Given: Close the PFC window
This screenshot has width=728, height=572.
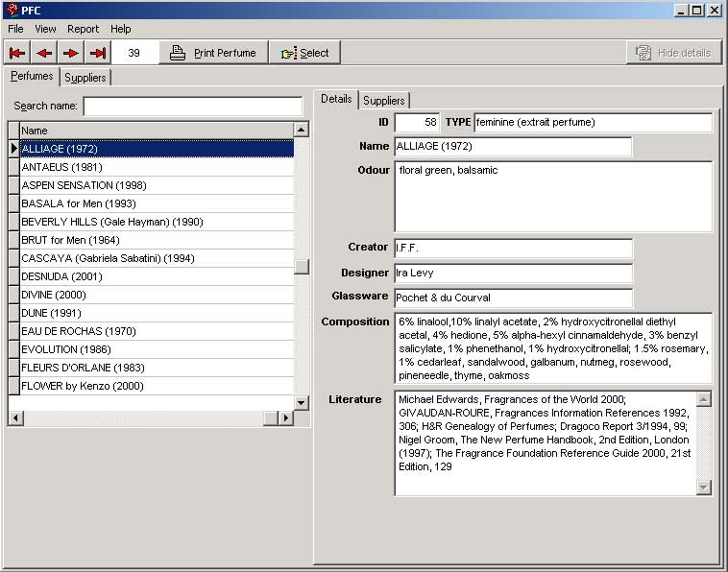Looking at the screenshot, I should tap(714, 11).
